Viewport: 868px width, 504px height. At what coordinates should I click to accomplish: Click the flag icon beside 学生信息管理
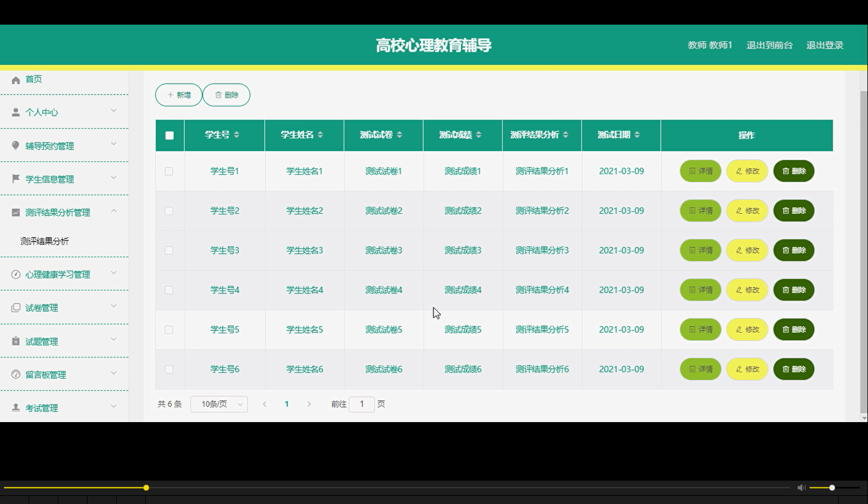15,179
